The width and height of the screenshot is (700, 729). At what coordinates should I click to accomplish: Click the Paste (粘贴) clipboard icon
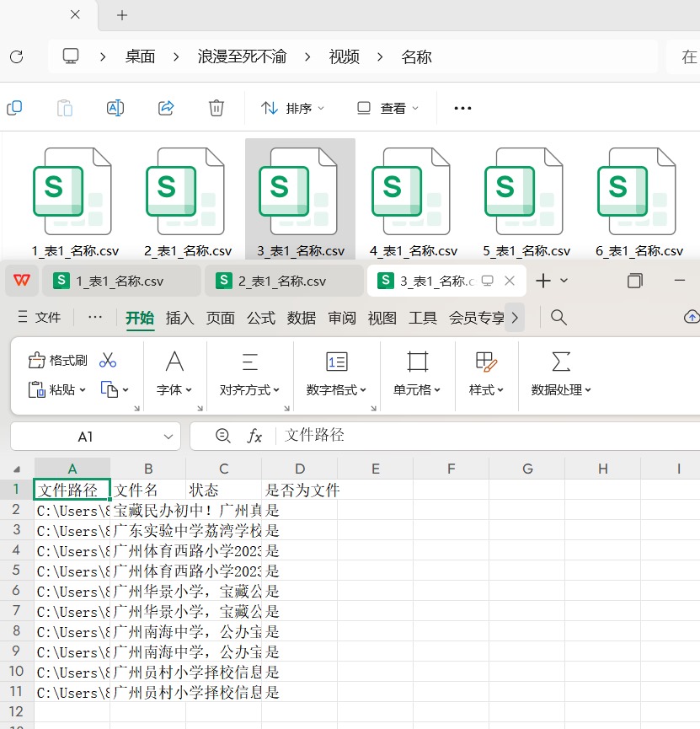(x=37, y=389)
